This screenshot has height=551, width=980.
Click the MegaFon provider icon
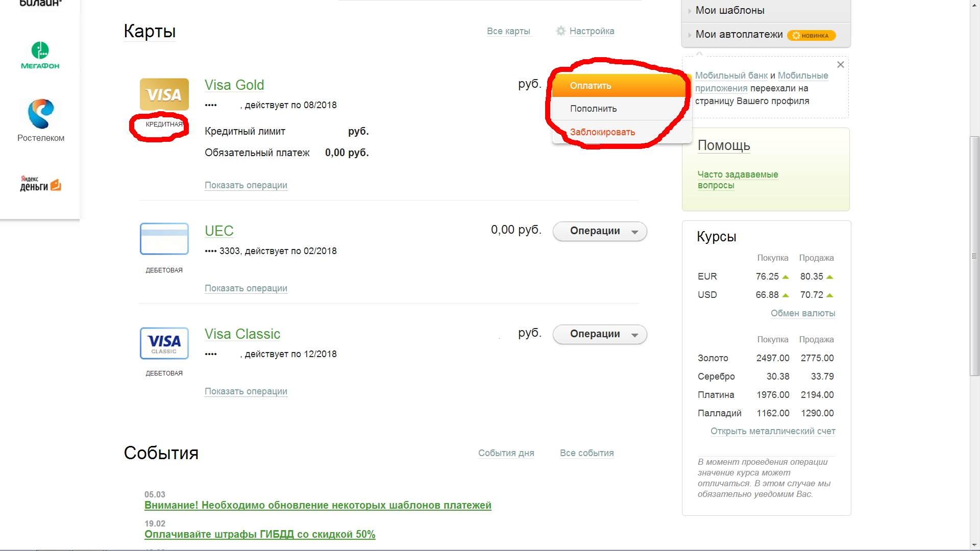[40, 55]
